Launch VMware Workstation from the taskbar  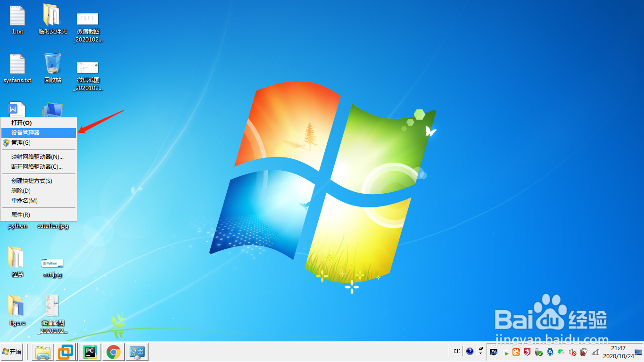click(x=66, y=352)
